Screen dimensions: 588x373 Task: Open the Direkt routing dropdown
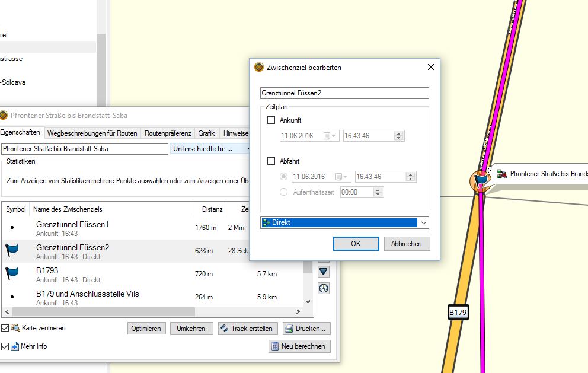click(423, 223)
